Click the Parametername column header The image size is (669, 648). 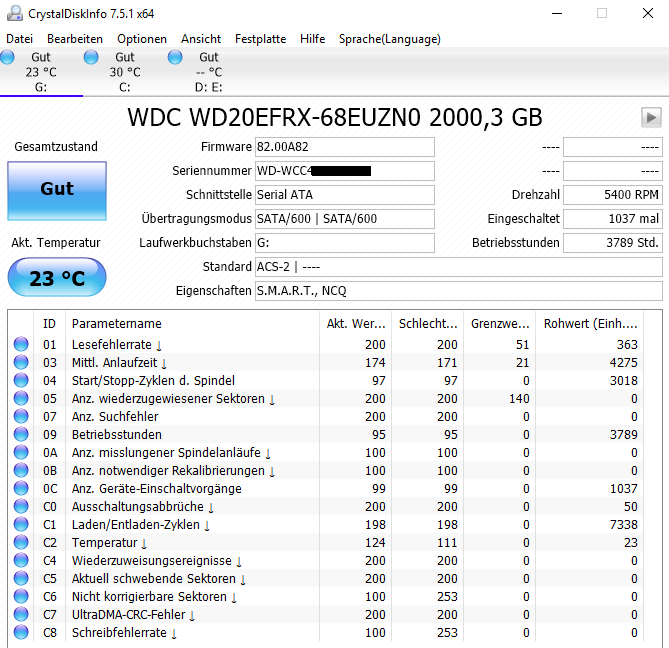(x=192, y=324)
